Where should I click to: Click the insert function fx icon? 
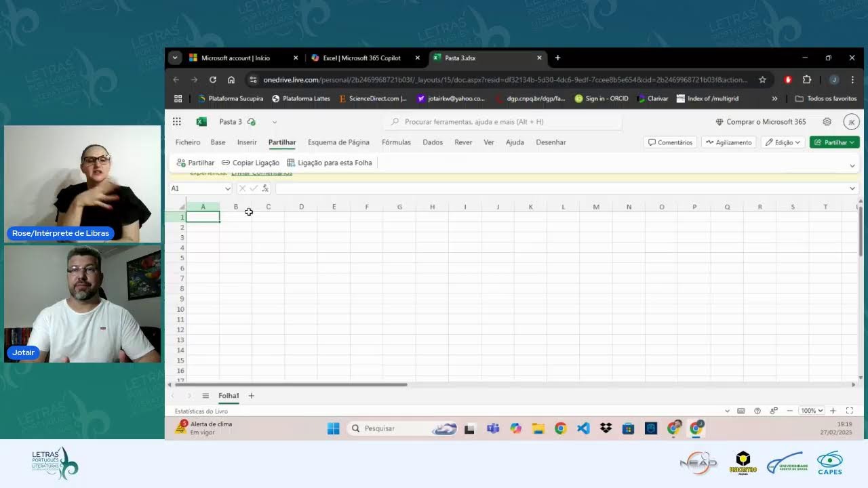(265, 188)
